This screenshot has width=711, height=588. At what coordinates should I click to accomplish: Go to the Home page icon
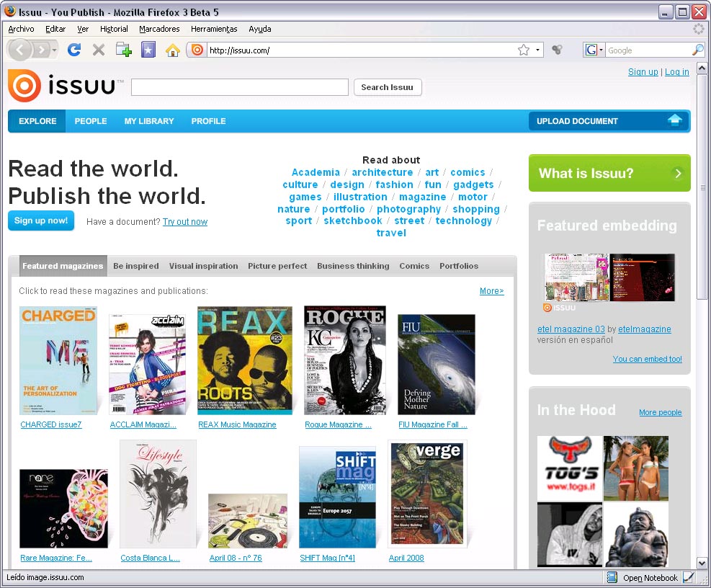173,50
